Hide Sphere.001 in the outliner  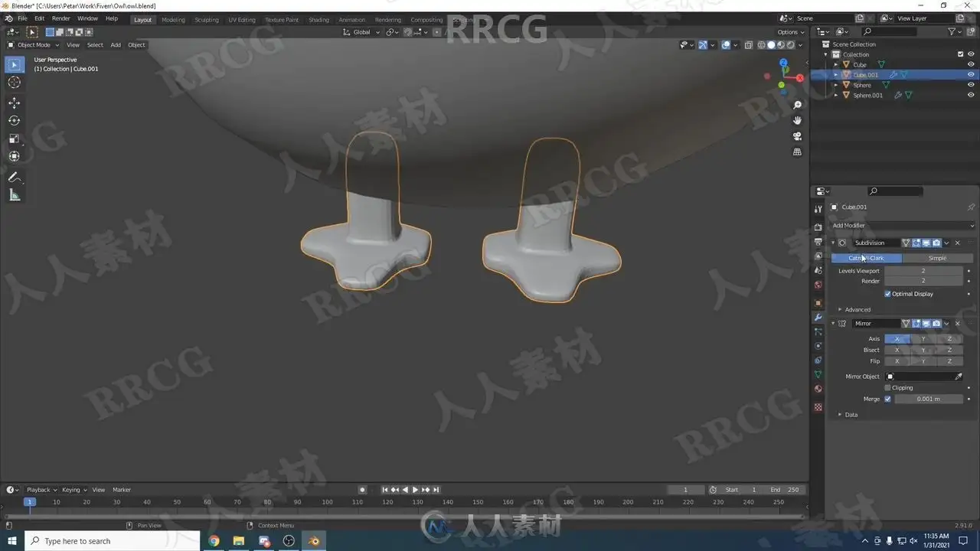(x=971, y=95)
